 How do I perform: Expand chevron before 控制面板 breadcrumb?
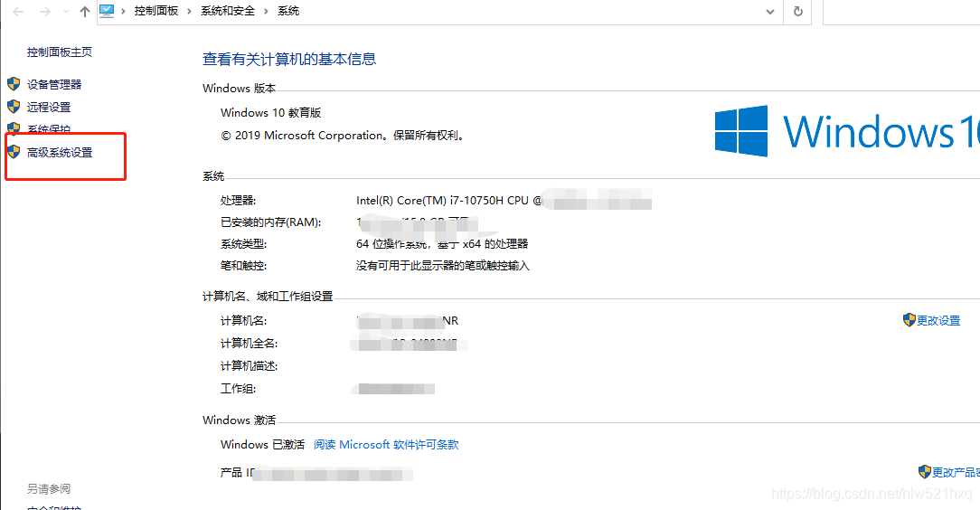tap(123, 11)
